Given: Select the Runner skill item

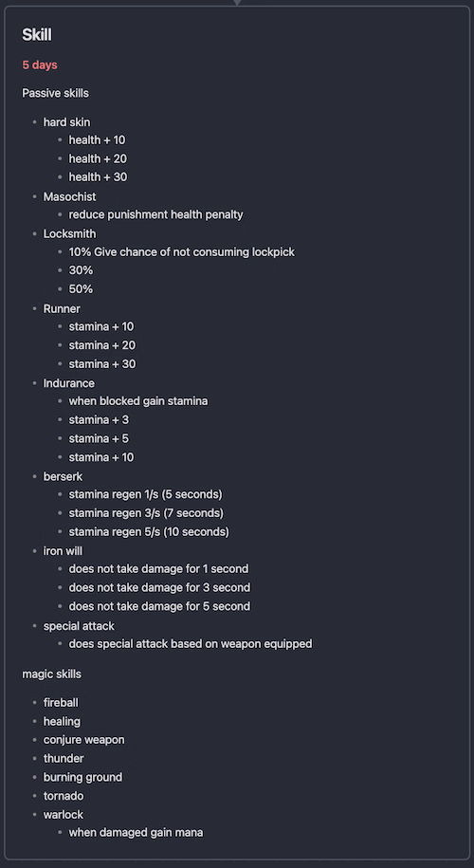Looking at the screenshot, I should [62, 308].
